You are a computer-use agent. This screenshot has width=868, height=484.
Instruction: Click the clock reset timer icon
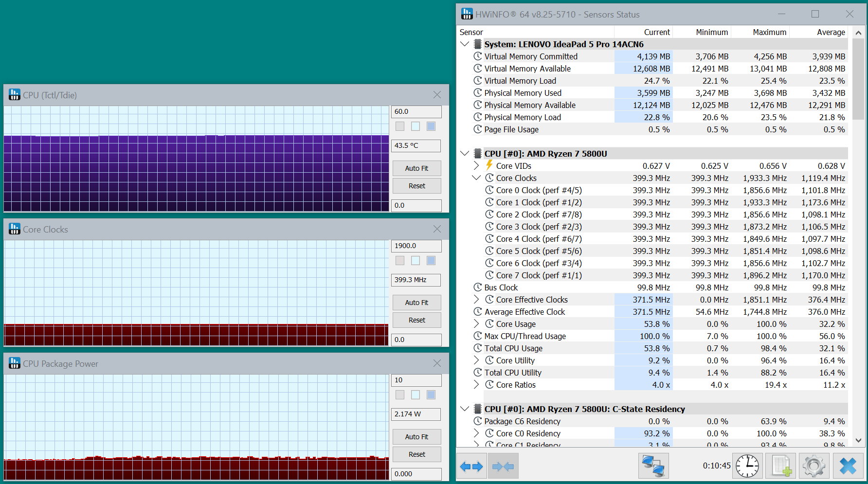(747, 466)
